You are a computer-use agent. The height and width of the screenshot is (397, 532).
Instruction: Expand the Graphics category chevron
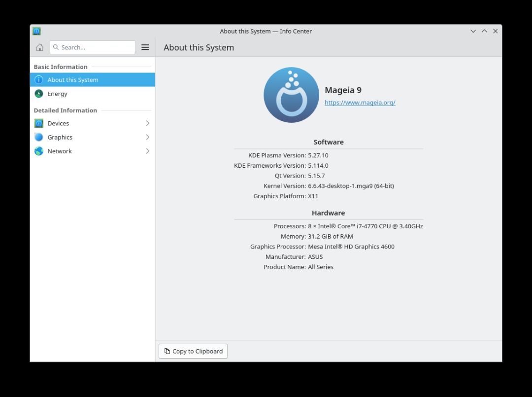coord(148,137)
